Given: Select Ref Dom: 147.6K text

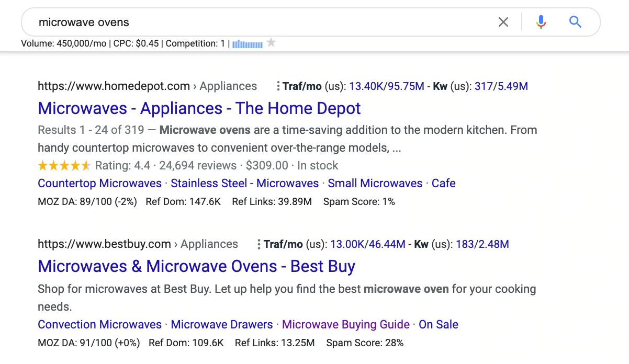Looking at the screenshot, I should click(x=184, y=201).
